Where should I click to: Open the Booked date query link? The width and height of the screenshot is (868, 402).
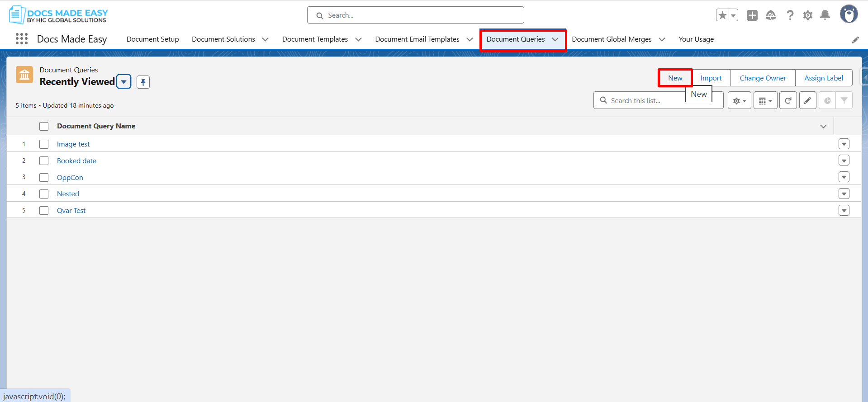pyautogui.click(x=76, y=161)
